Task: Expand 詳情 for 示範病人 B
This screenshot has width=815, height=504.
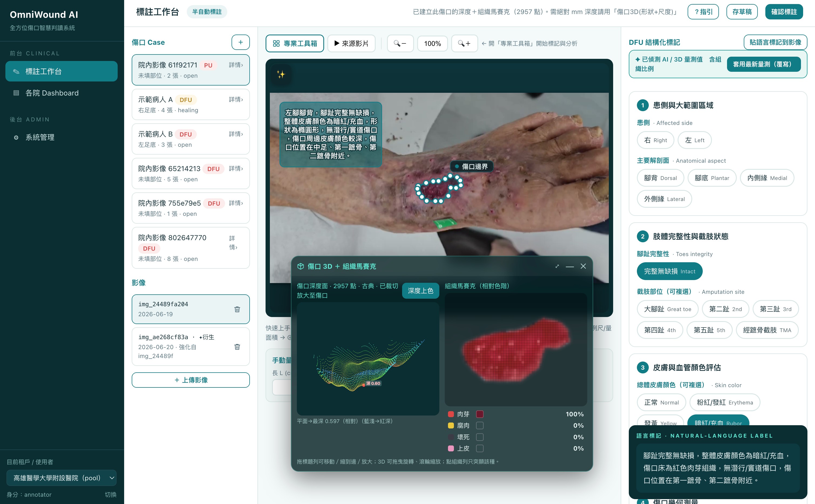Action: (x=236, y=134)
